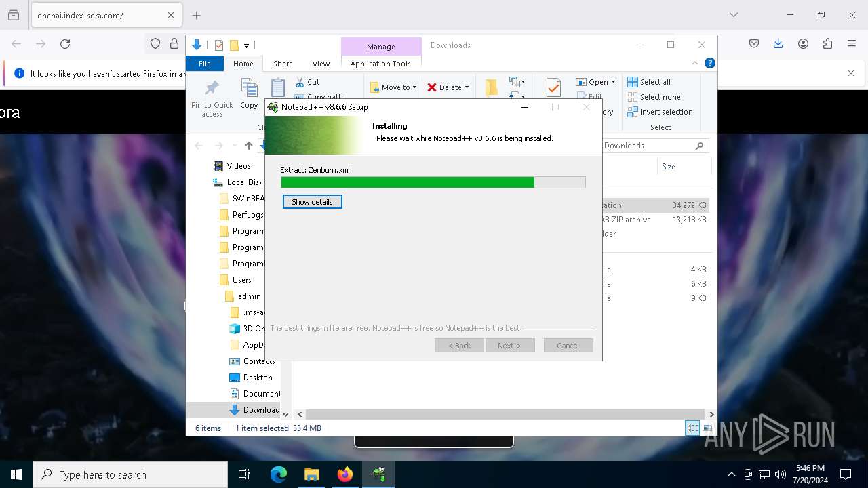The width and height of the screenshot is (868, 488).
Task: Click Select none in ribbon
Action: pyautogui.click(x=654, y=97)
